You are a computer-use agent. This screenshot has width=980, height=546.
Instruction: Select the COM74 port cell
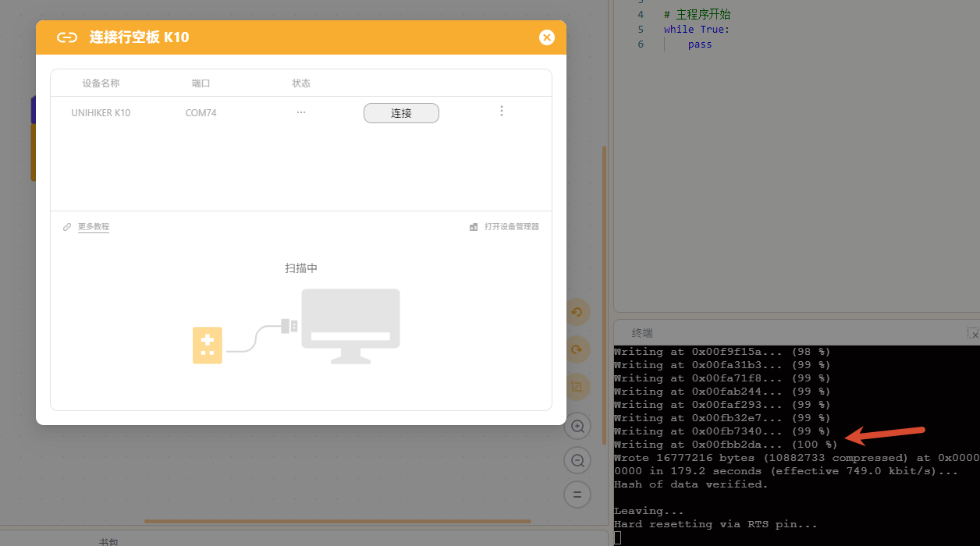(x=201, y=113)
